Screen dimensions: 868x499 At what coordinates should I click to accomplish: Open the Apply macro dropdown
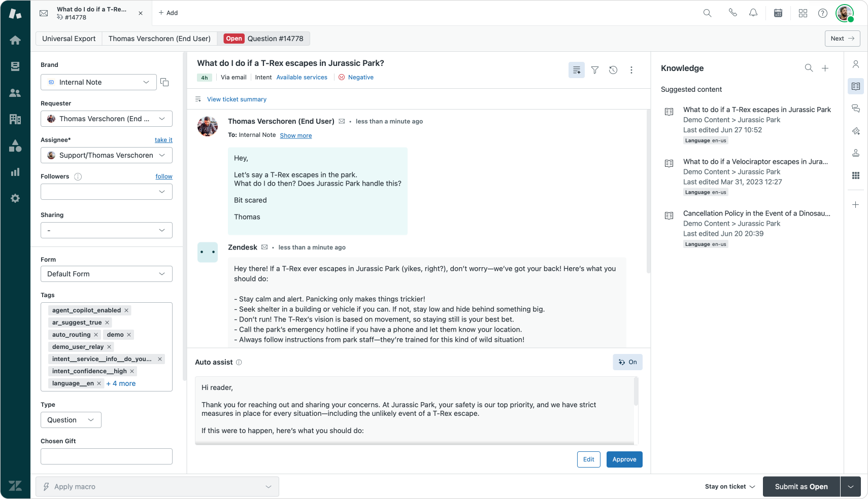click(157, 487)
